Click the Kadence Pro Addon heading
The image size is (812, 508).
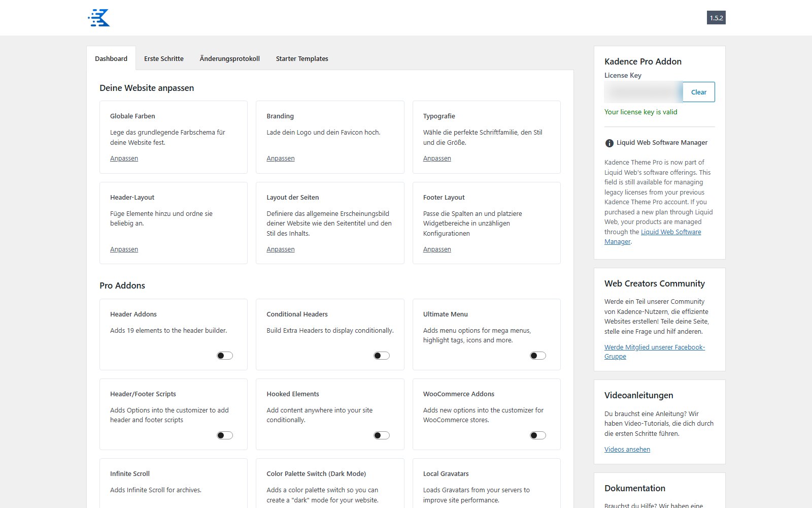pyautogui.click(x=643, y=61)
